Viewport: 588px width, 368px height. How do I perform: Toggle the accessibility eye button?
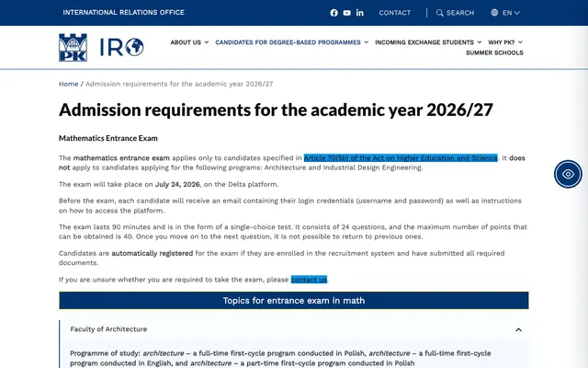pos(568,174)
